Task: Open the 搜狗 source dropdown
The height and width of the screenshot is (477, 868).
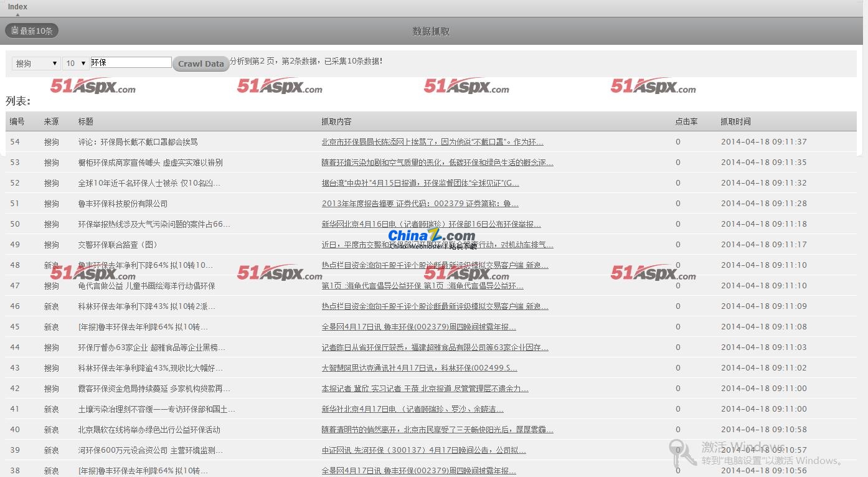Action: coord(36,64)
